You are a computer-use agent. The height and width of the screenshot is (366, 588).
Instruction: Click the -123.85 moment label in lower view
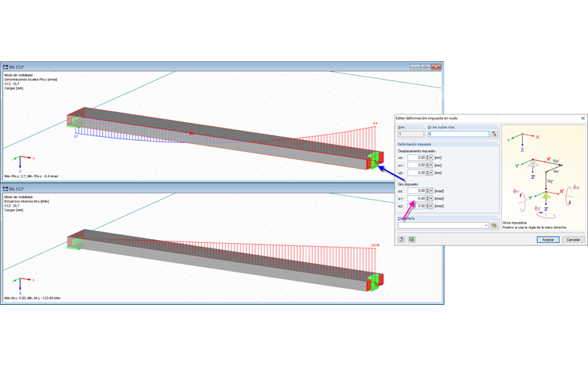pos(374,245)
